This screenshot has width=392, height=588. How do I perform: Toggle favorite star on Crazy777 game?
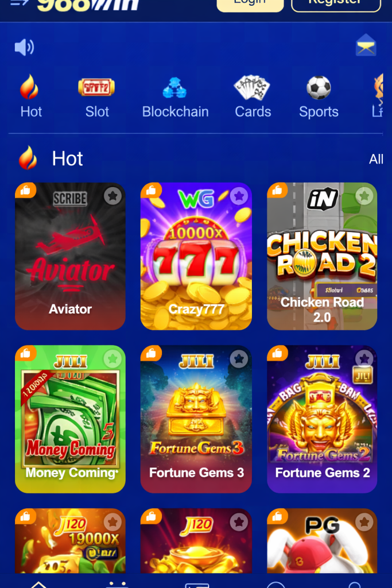coord(239,196)
